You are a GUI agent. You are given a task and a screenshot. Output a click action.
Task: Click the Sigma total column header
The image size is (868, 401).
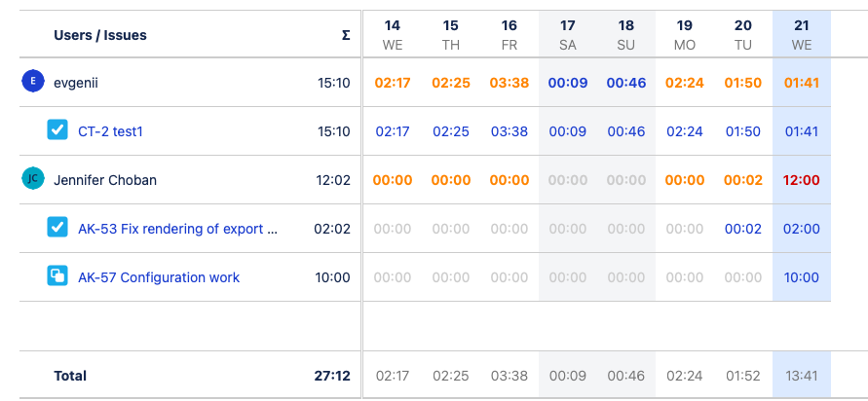[x=345, y=35]
